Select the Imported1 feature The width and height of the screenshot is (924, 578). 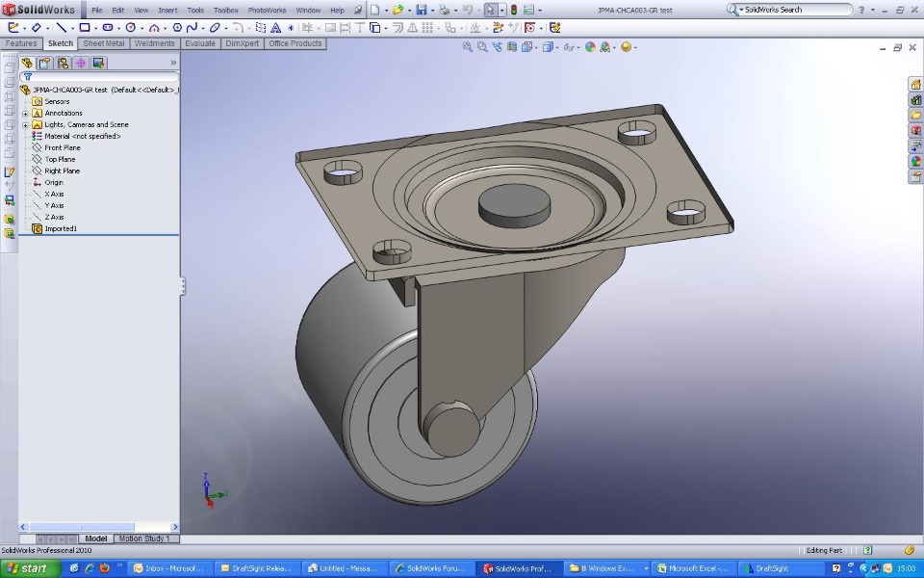tap(60, 228)
